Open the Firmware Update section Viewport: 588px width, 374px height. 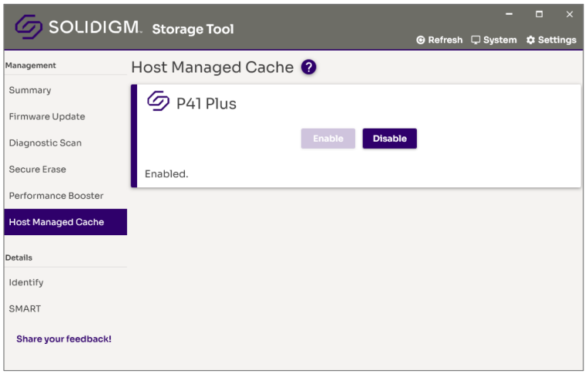[47, 116]
